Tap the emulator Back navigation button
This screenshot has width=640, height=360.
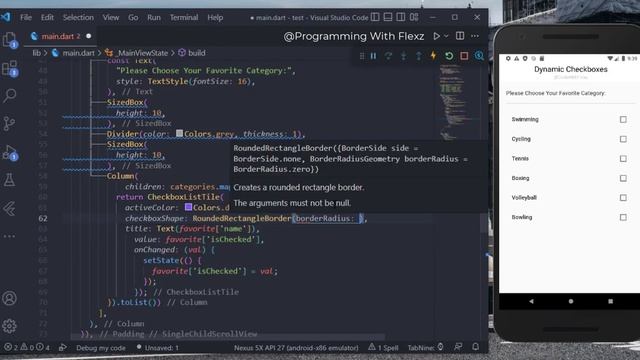[x=531, y=301]
